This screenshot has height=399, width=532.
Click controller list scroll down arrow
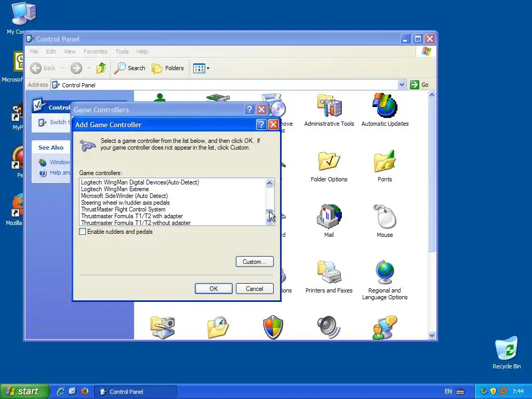click(270, 220)
